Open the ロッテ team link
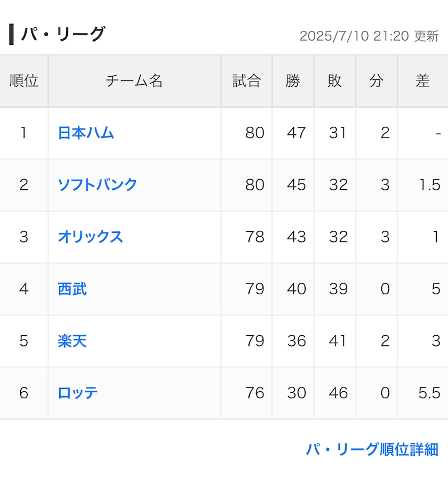Screen dimensions: 448x477 pyautogui.click(x=78, y=393)
